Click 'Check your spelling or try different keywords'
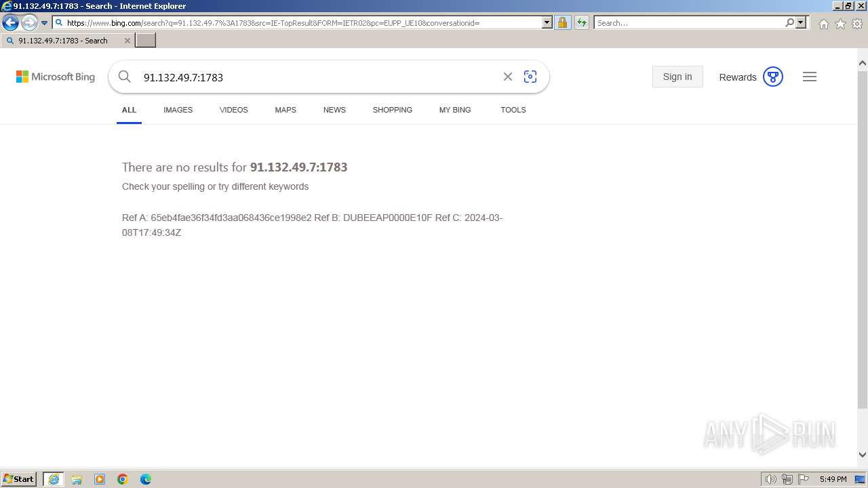This screenshot has width=868, height=488. click(x=215, y=186)
